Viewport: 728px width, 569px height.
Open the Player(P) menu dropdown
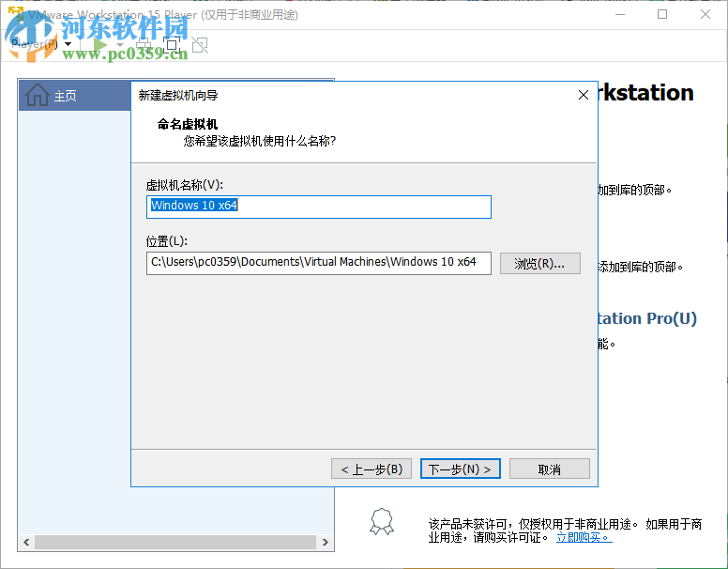click(41, 45)
